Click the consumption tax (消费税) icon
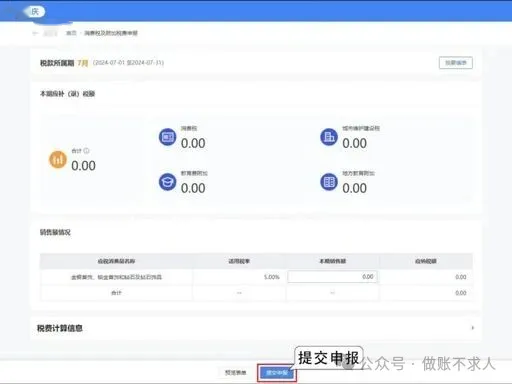512x384 pixels. click(167, 137)
